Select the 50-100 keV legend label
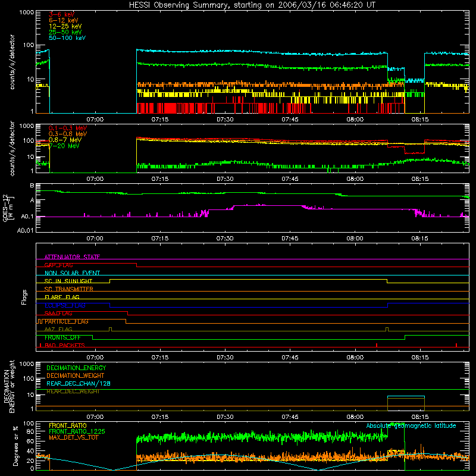The height and width of the screenshot is (476, 476). point(67,38)
